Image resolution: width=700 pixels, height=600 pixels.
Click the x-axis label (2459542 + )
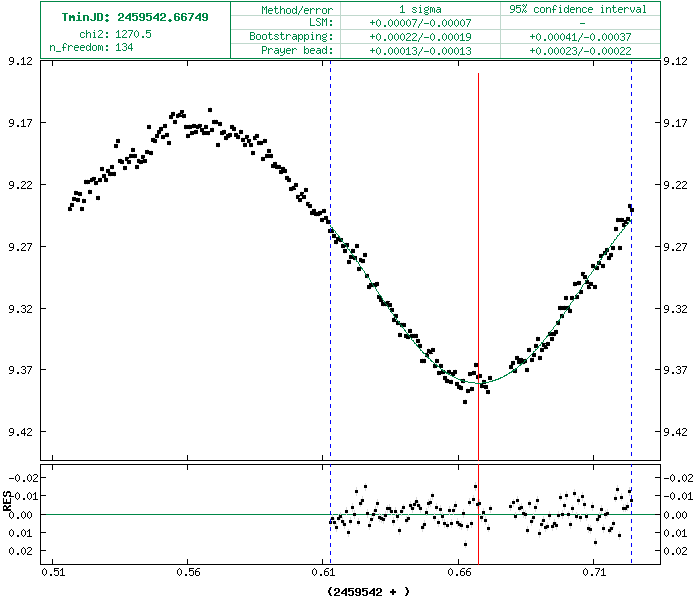point(369,591)
